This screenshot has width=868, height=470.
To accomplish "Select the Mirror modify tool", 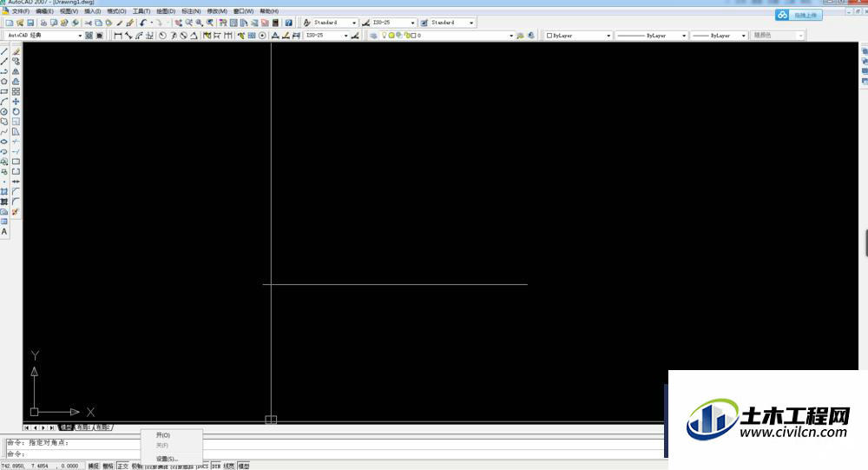I will coord(16,71).
